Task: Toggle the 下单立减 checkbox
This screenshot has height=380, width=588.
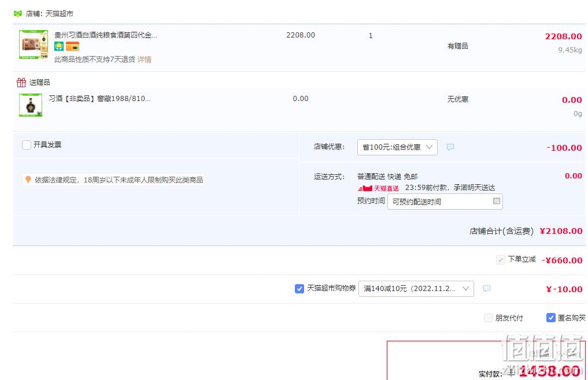Action: point(500,260)
